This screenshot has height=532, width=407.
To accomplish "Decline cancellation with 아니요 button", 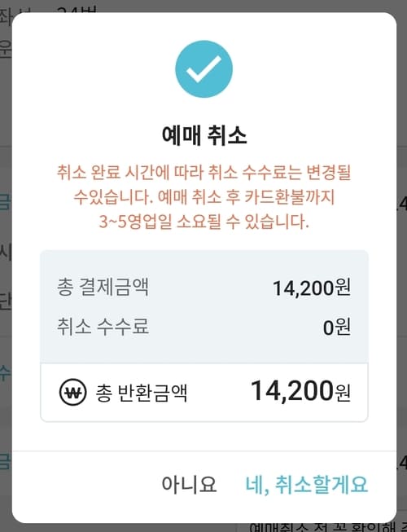I will (189, 484).
